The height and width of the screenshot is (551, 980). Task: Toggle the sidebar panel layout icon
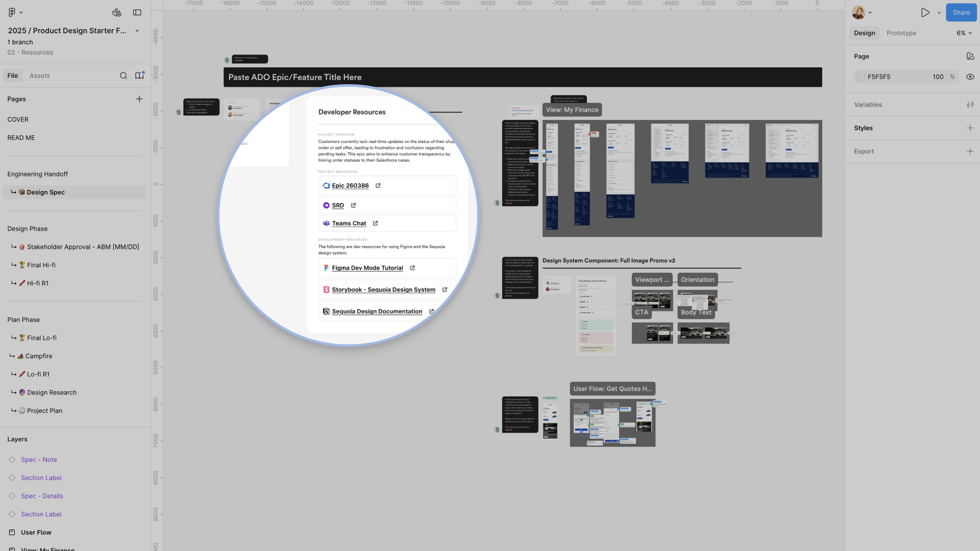coord(137,12)
